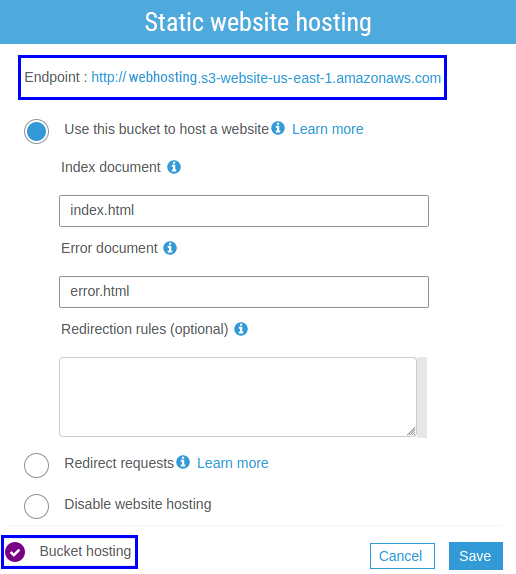516x574 pixels.
Task: Follow Learn more link next to Redirect requests
Action: point(233,463)
